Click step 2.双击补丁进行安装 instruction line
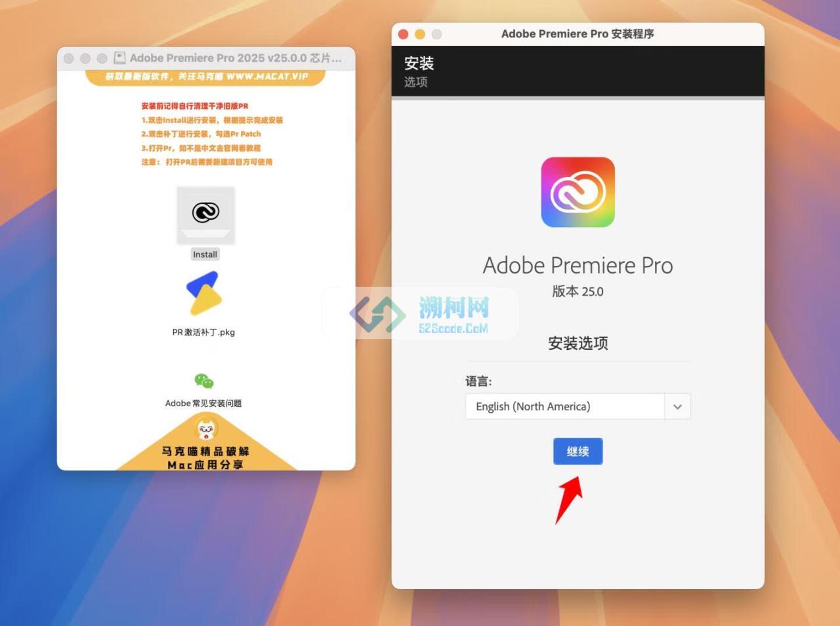840x626 pixels. (x=201, y=134)
